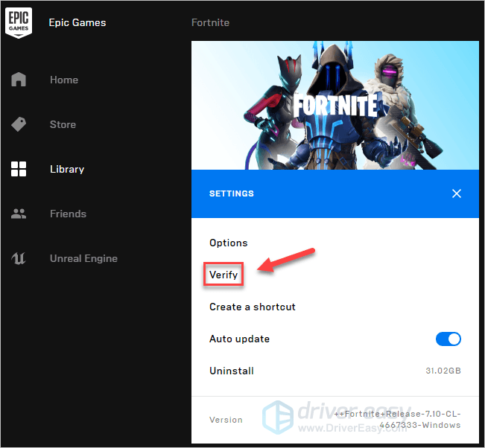Click Uninstall for Fortnite
This screenshot has height=448, width=485.
tap(232, 371)
